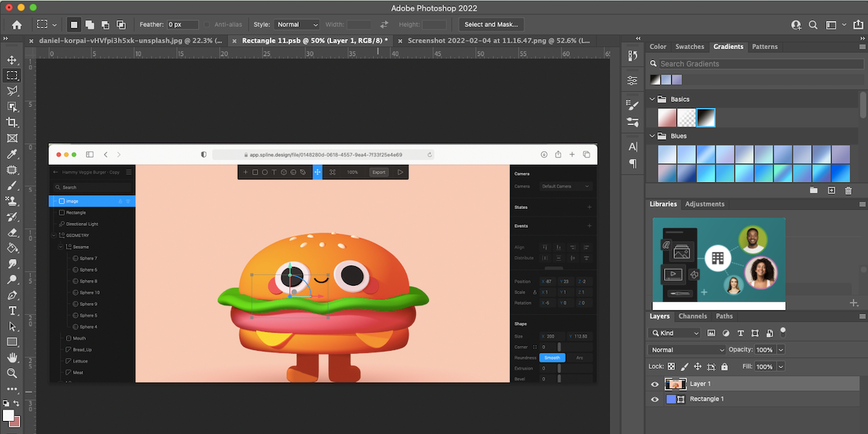Screen dimensions: 868x434
Task: Click the foreground color swatch
Action: [9, 415]
